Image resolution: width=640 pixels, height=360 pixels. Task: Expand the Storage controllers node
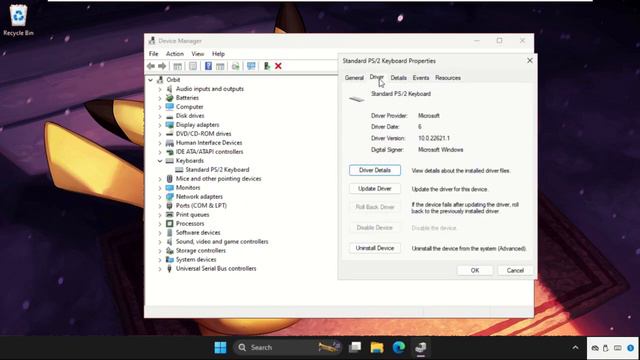tap(160, 251)
